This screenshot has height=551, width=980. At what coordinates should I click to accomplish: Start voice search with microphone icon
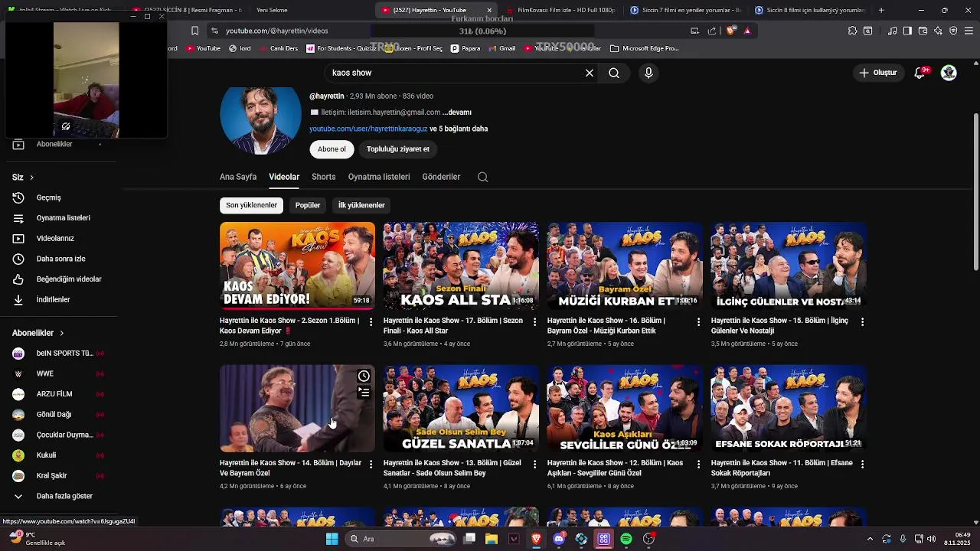pos(648,73)
